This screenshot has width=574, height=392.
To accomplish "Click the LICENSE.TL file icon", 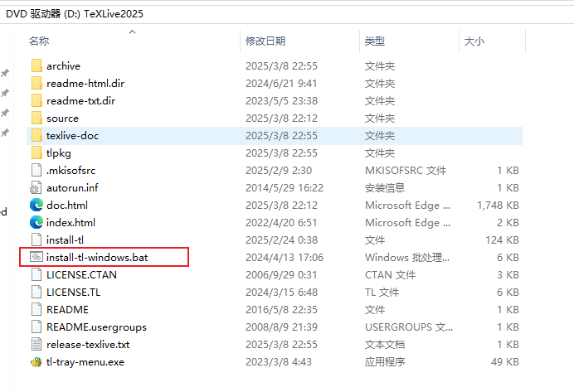I will (x=36, y=293).
